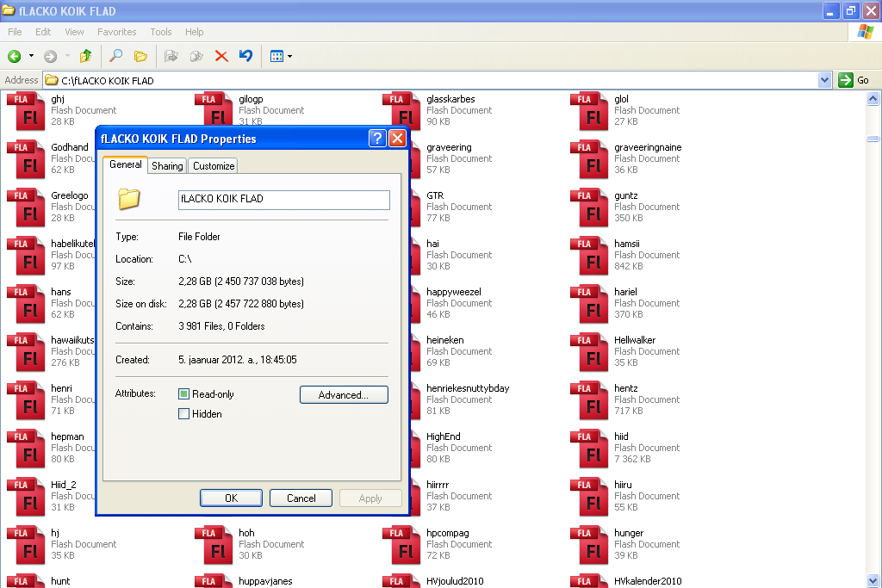Click the blue Undo arrow icon
Image resolution: width=882 pixels, height=588 pixels.
coord(245,56)
